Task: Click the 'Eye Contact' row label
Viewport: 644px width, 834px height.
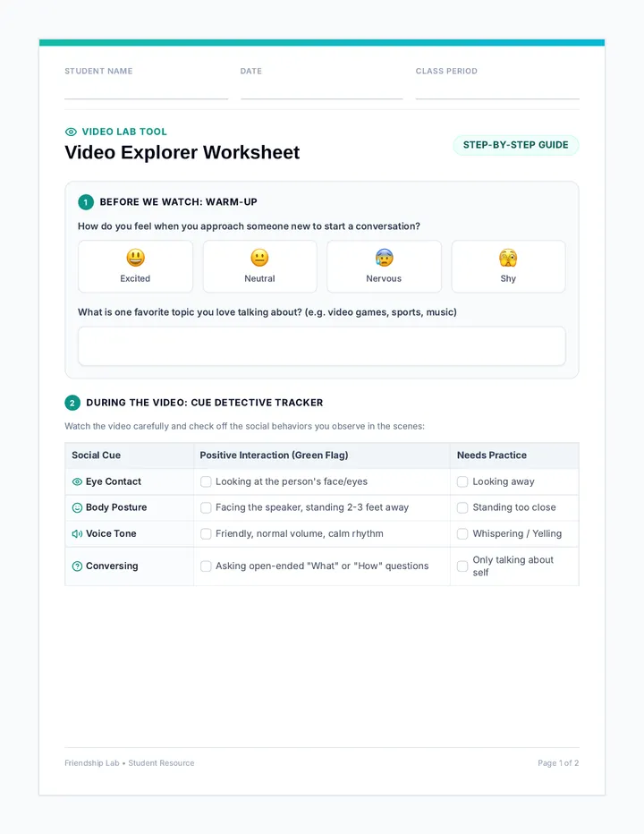Action: pyautogui.click(x=114, y=481)
